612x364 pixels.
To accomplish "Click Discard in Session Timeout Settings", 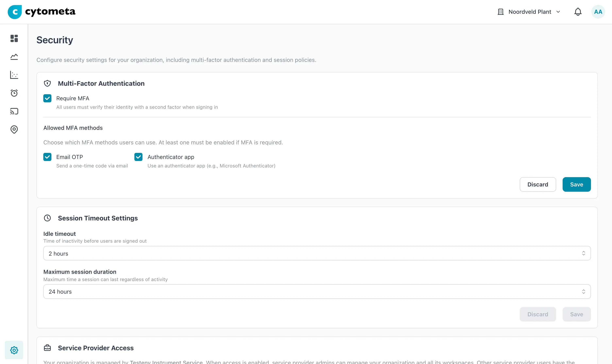I will pyautogui.click(x=538, y=314).
